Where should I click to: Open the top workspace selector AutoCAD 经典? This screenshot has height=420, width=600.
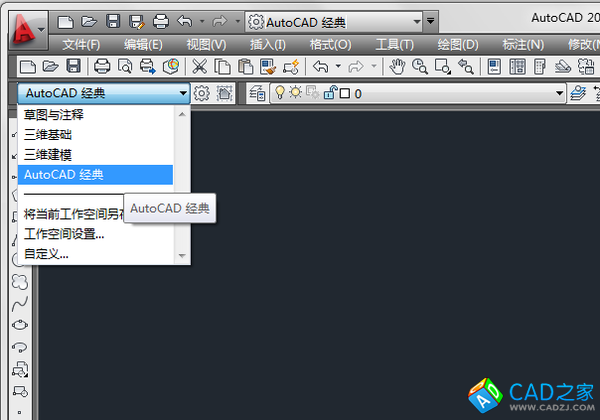(x=334, y=22)
